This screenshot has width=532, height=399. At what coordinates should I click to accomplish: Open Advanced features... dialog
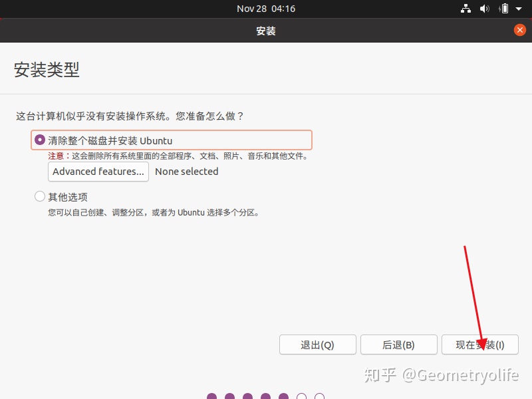point(98,172)
